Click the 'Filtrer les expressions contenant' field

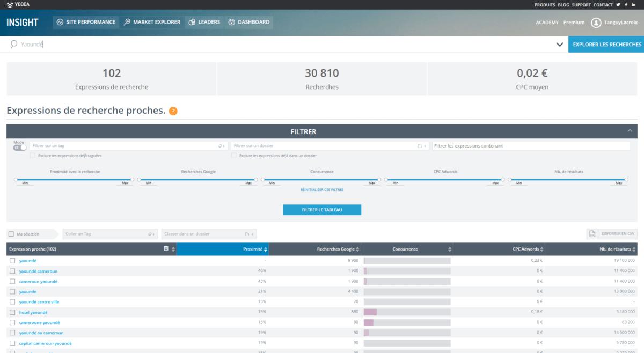(x=531, y=146)
